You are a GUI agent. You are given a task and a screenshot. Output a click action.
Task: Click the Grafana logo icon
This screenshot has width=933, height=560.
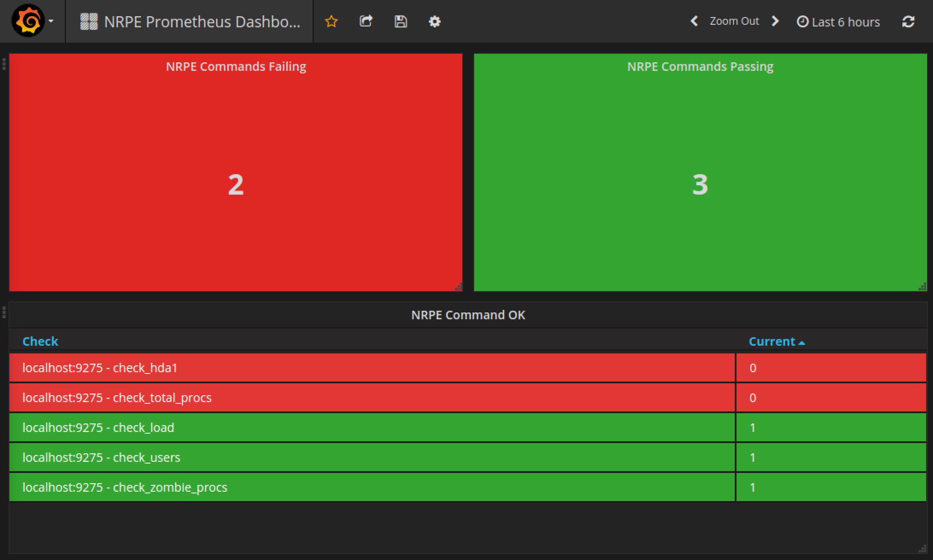28,21
